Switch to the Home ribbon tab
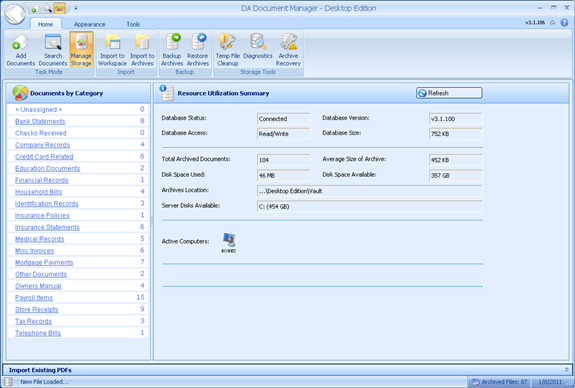The image size is (575, 388). tap(45, 24)
